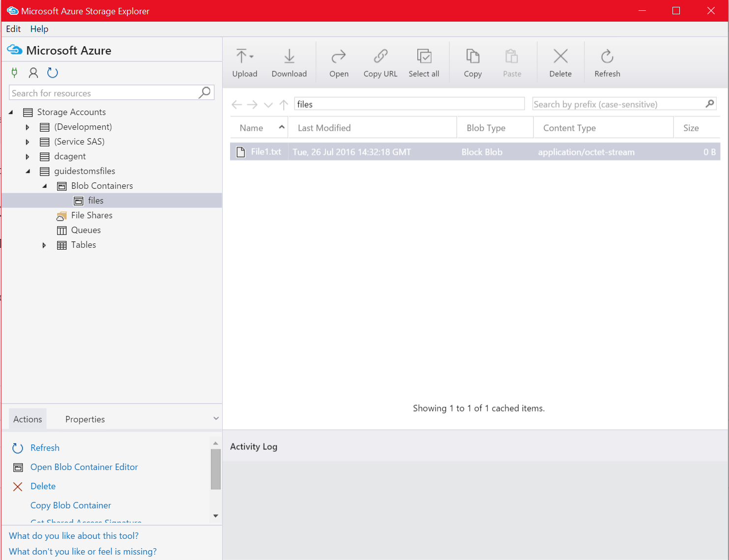Open the Edit menu
The width and height of the screenshot is (729, 560).
pos(13,29)
